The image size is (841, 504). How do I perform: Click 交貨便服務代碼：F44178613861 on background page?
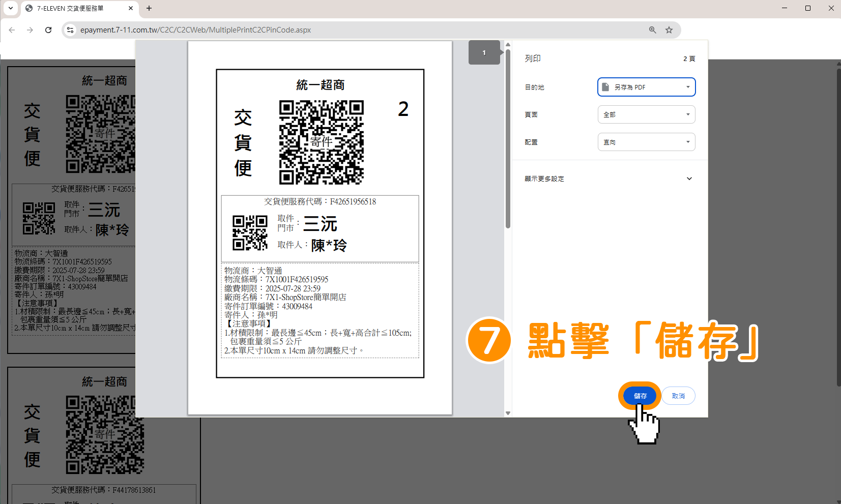103,490
